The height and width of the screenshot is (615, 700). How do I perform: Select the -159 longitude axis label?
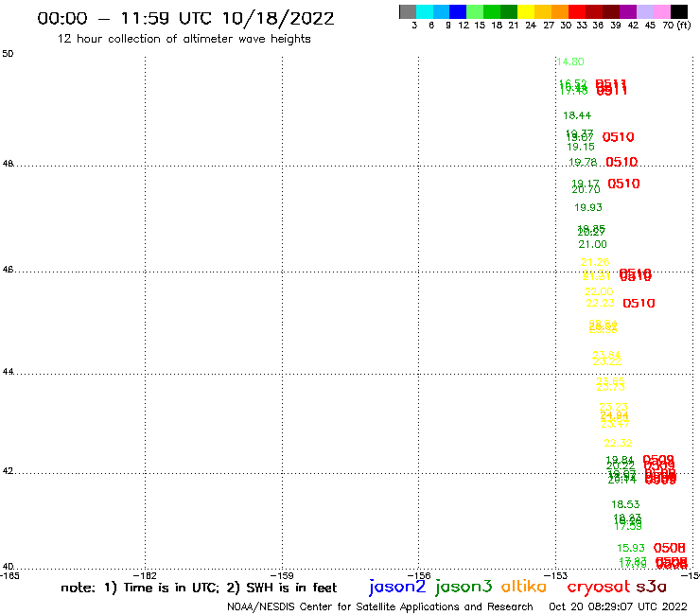(282, 575)
